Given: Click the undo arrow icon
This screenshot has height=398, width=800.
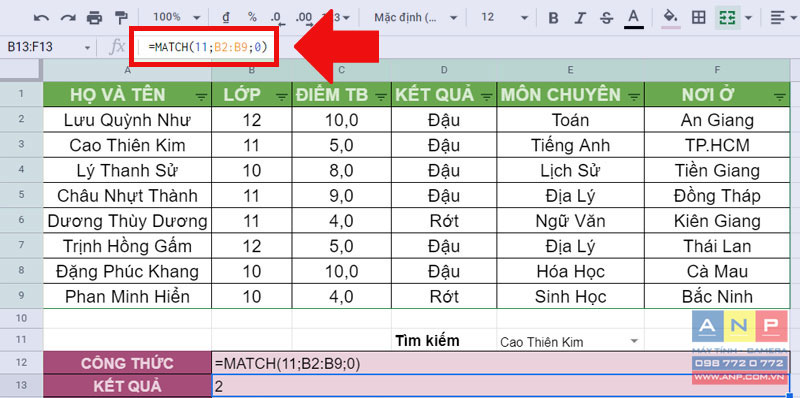Looking at the screenshot, I should coord(41,18).
